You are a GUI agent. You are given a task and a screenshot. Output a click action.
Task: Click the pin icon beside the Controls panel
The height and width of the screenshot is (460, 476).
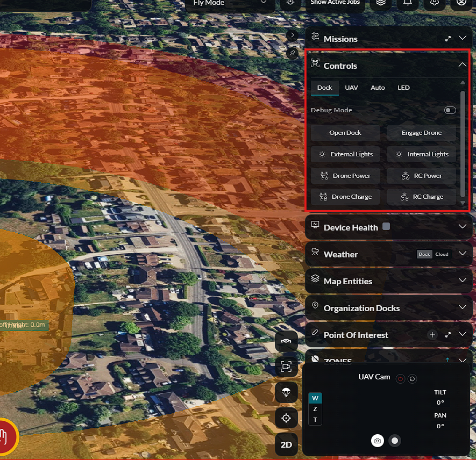click(292, 53)
